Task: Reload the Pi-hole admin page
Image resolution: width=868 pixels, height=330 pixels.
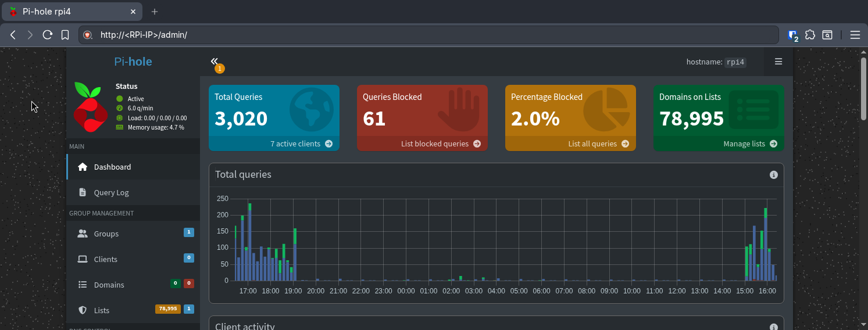Action: point(48,35)
